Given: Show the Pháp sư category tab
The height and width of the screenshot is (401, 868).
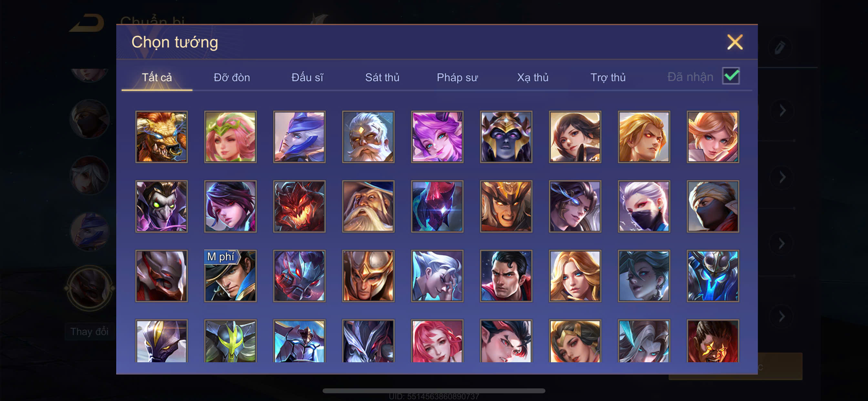Looking at the screenshot, I should (457, 77).
